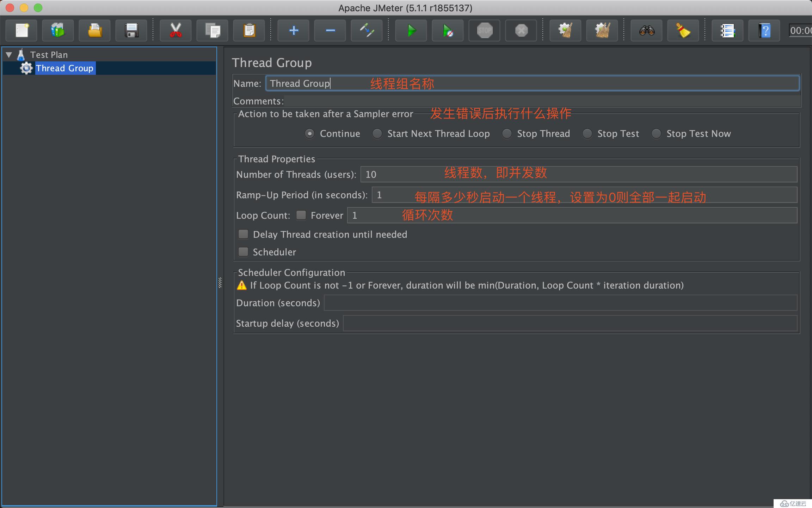Image resolution: width=812 pixels, height=508 pixels.
Task: Collapse all nodes with minus icon
Action: pos(330,30)
